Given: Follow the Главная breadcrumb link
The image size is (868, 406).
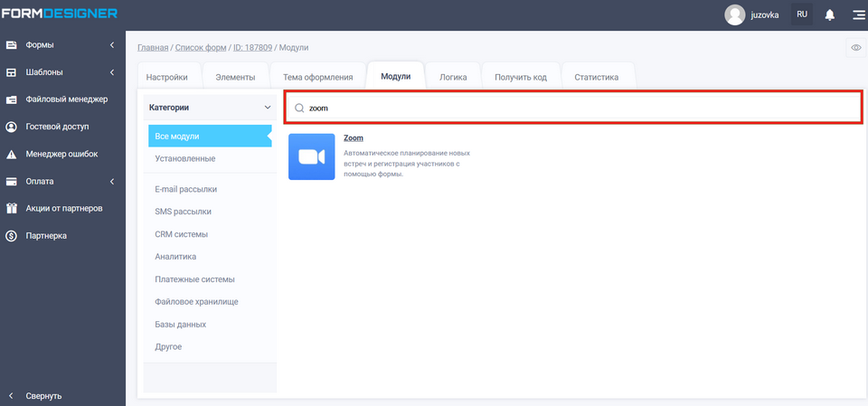Looking at the screenshot, I should pyautogui.click(x=153, y=48).
